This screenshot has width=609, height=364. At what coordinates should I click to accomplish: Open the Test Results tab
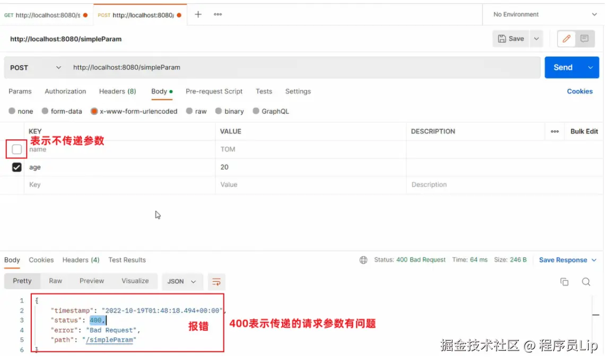pyautogui.click(x=127, y=260)
